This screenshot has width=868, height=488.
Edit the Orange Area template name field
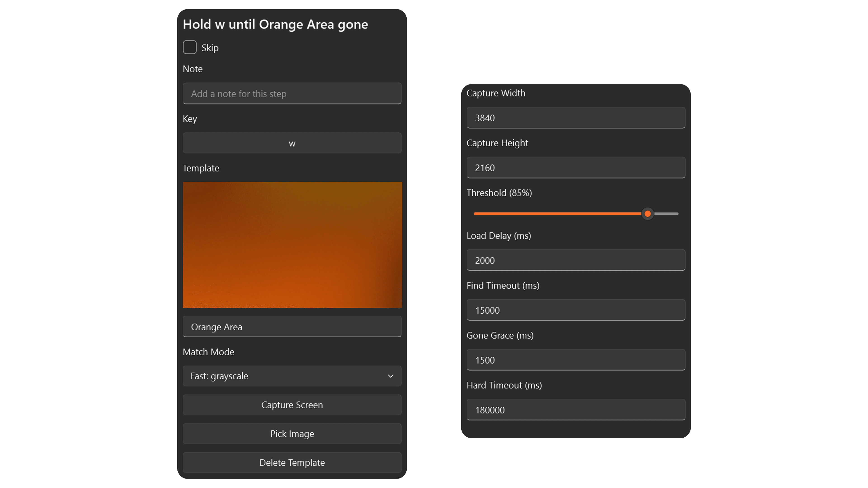[x=292, y=327]
